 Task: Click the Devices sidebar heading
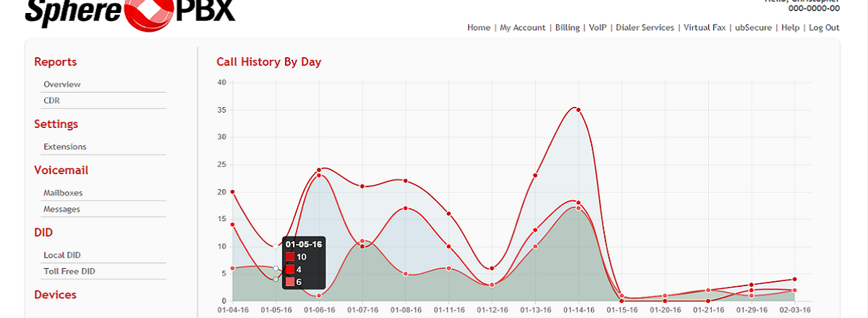[x=55, y=295]
